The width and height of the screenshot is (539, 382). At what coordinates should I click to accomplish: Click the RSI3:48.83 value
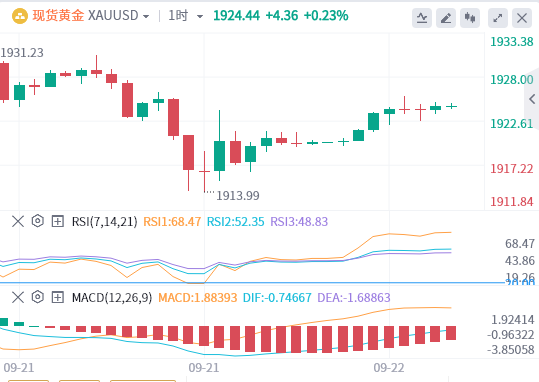299,222
